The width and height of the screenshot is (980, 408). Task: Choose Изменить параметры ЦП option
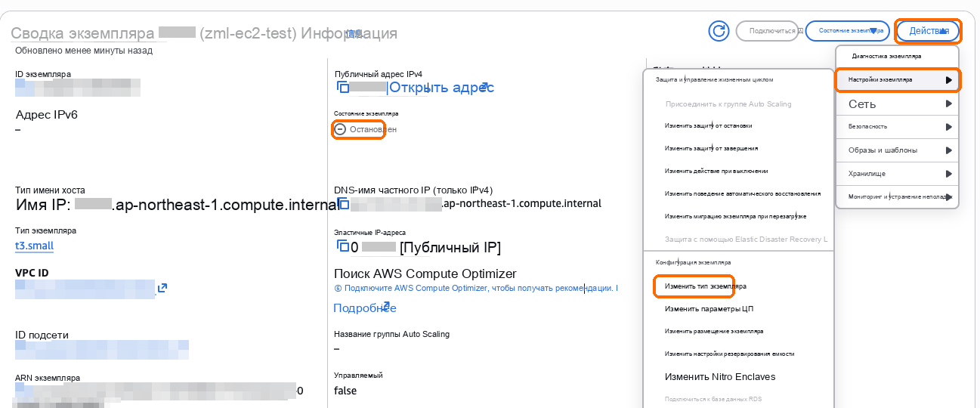709,309
